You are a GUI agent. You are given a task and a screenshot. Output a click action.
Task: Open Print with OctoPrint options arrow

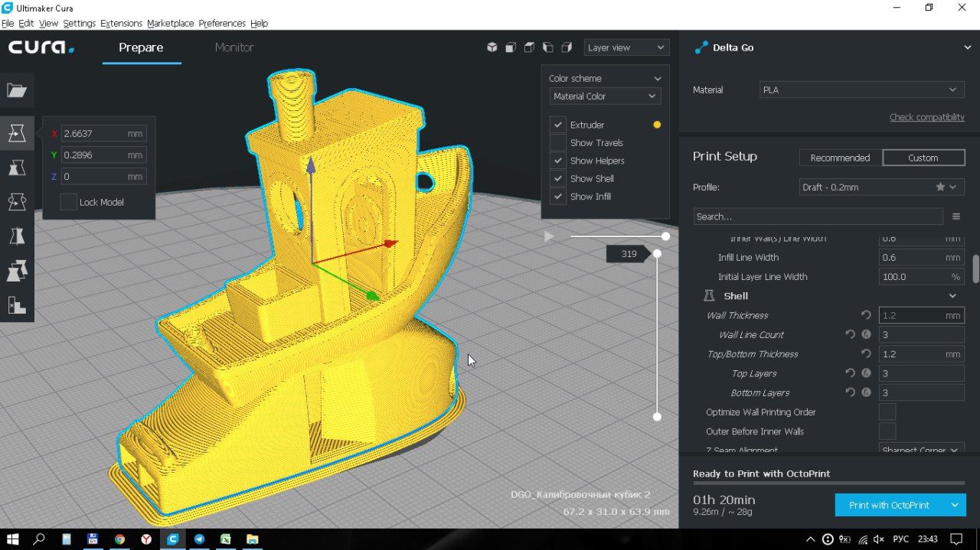coord(955,505)
